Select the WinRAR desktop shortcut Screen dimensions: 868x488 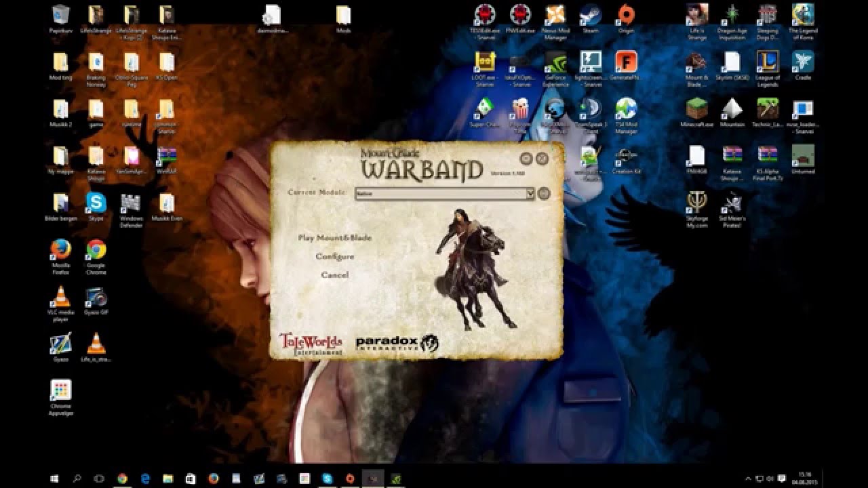click(166, 159)
